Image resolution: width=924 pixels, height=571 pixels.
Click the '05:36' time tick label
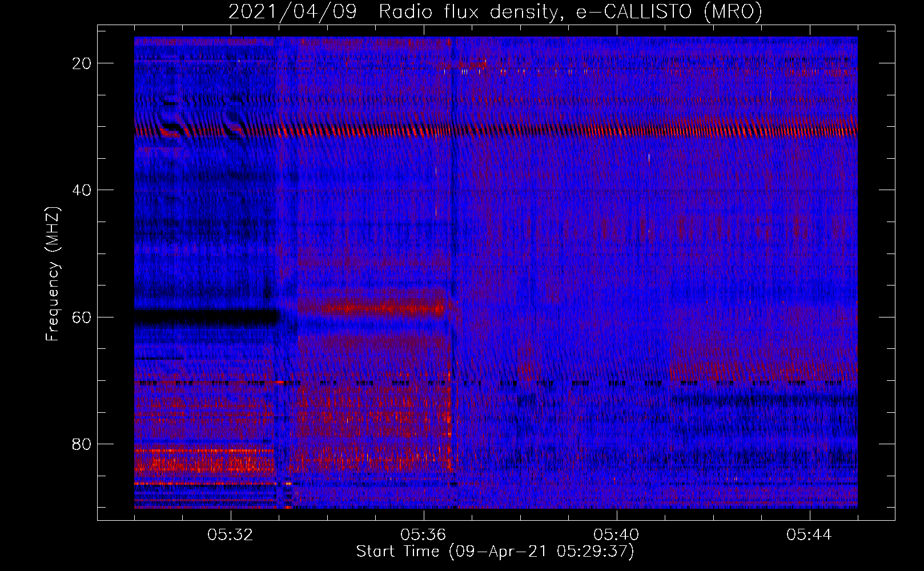coord(423,535)
